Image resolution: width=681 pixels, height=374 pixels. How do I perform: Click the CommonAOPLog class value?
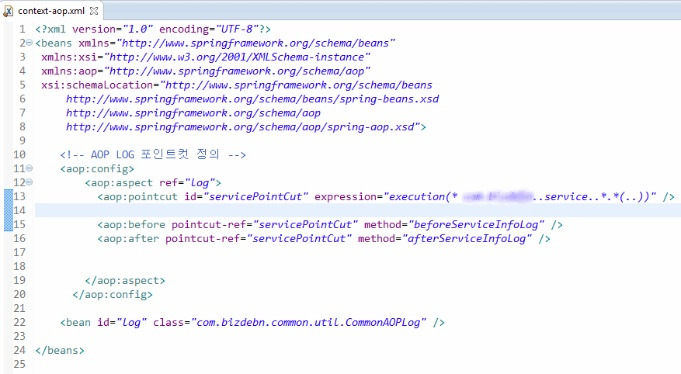coord(308,322)
